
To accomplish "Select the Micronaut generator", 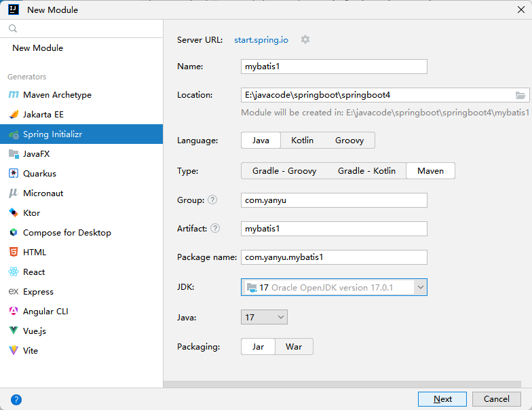I will (81, 193).
